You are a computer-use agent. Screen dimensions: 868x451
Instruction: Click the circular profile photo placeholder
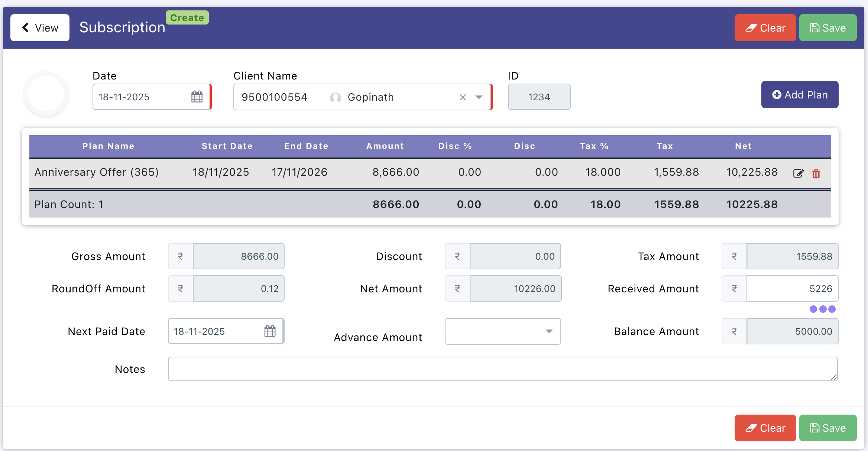click(x=46, y=94)
